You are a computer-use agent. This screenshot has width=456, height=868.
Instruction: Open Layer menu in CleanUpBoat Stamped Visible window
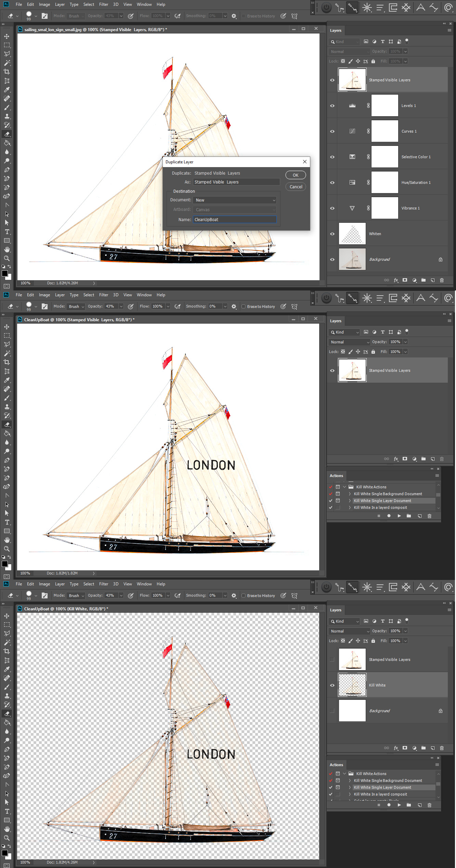[60, 295]
